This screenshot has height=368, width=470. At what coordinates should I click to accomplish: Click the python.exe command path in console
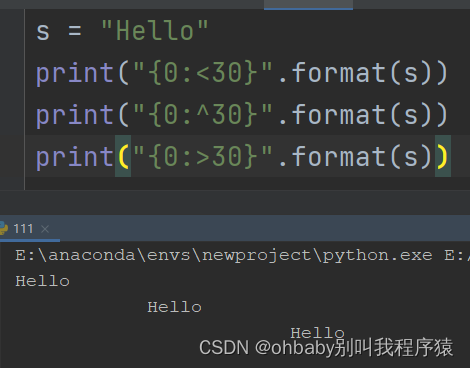point(242,256)
